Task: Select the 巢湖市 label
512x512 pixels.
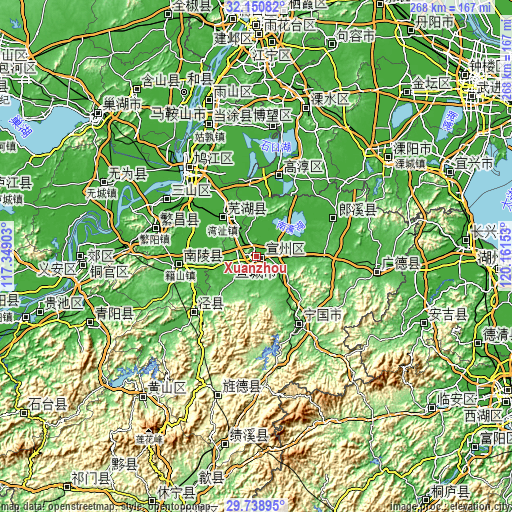Action: pyautogui.click(x=122, y=104)
